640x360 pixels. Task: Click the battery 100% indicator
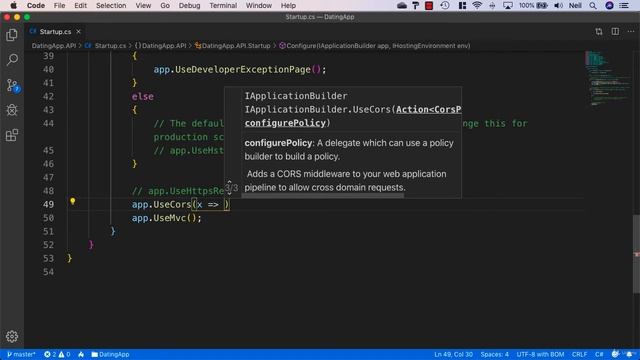click(x=533, y=5)
